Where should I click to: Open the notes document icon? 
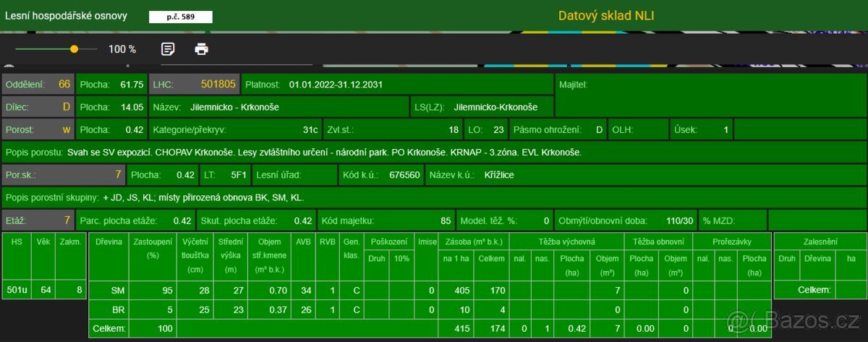click(x=168, y=49)
